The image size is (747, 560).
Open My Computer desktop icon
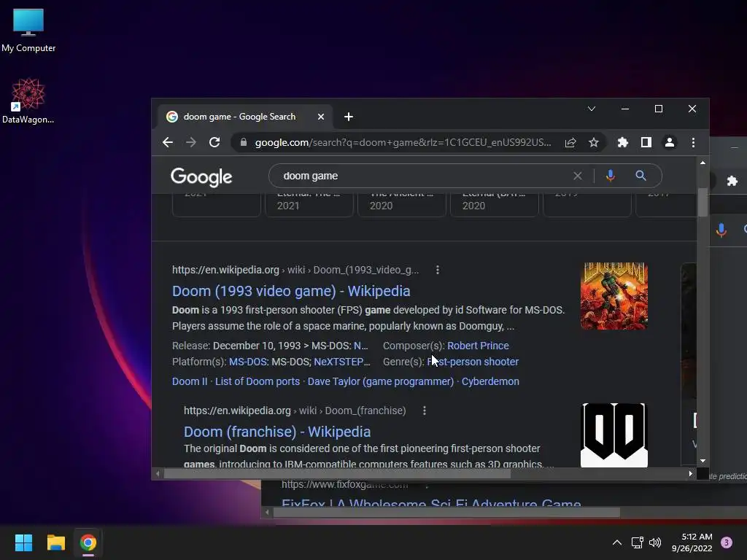click(28, 30)
